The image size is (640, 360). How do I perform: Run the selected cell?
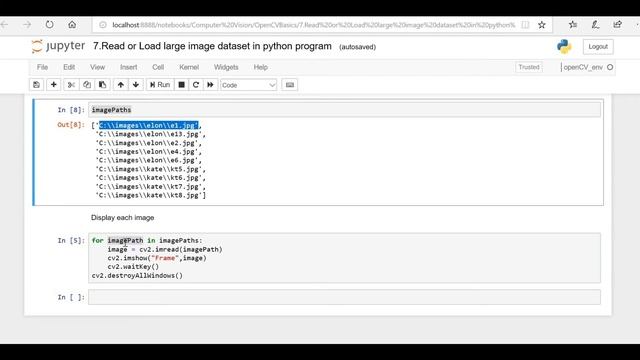(160, 85)
